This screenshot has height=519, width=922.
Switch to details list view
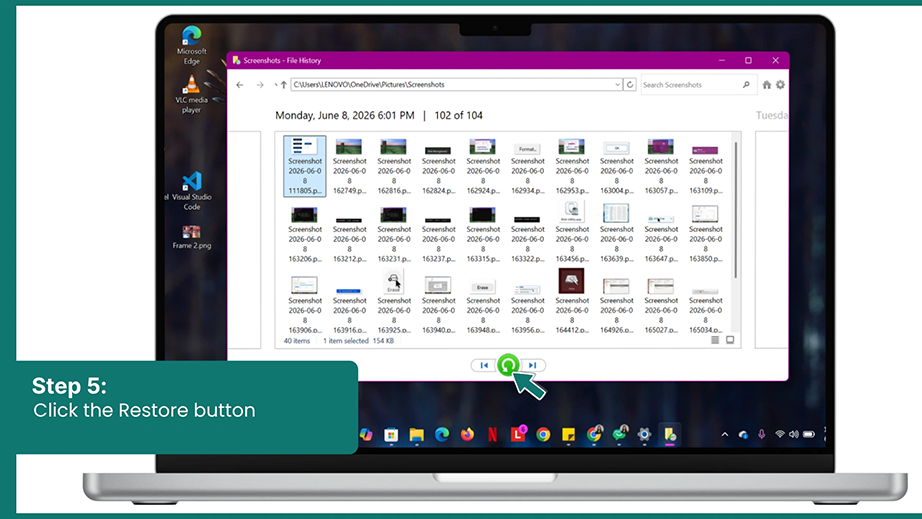tap(715, 340)
